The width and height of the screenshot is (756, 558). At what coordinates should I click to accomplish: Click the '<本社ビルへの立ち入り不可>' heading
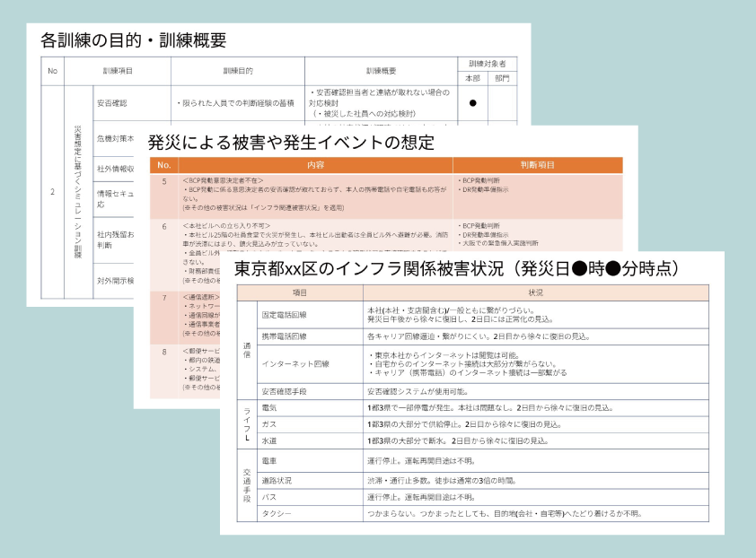click(x=226, y=225)
